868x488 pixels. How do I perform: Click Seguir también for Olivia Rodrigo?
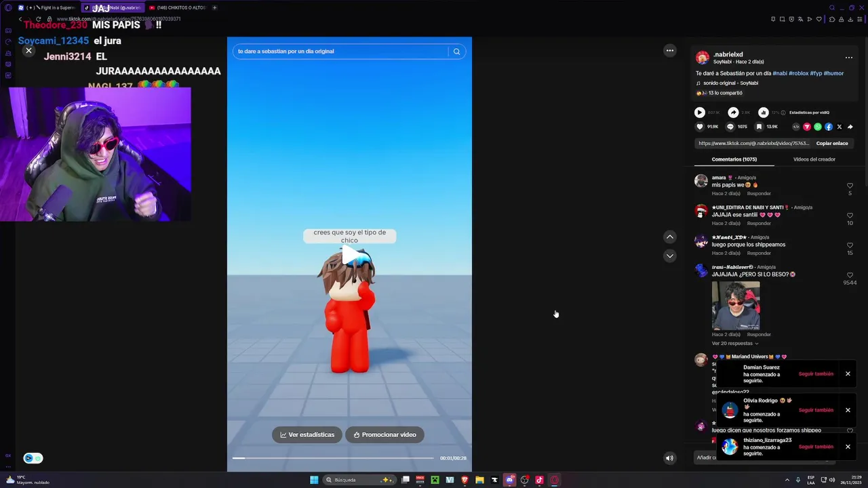click(816, 410)
